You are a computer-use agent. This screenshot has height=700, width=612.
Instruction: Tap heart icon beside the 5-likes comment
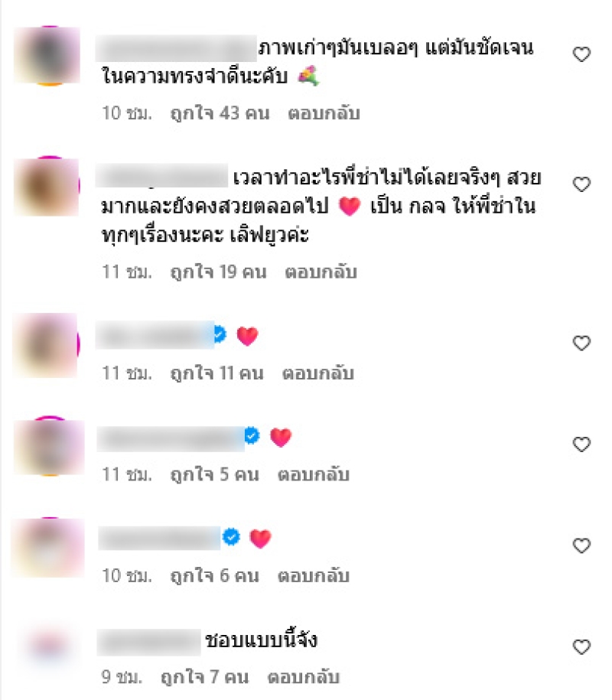(x=581, y=444)
